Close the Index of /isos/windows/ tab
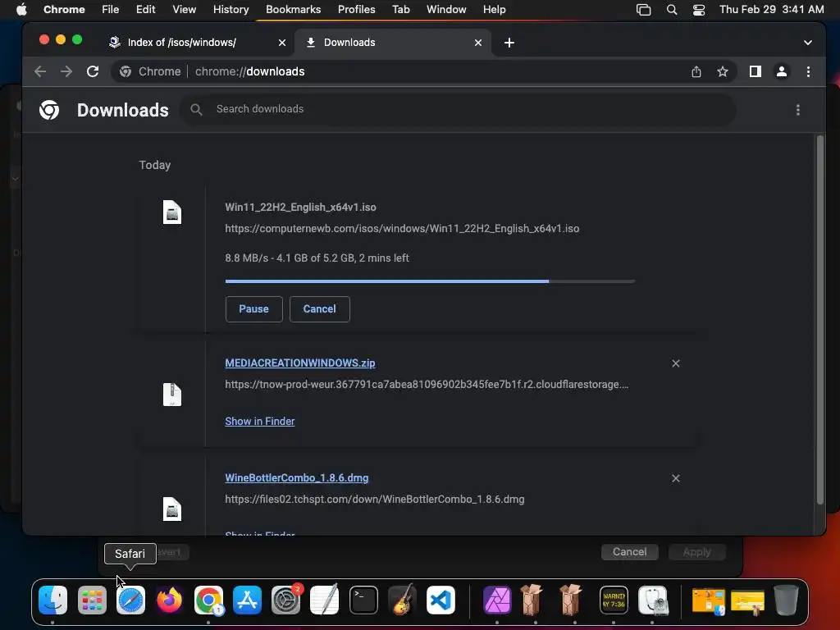Screen dimensions: 840x630 click(282, 43)
